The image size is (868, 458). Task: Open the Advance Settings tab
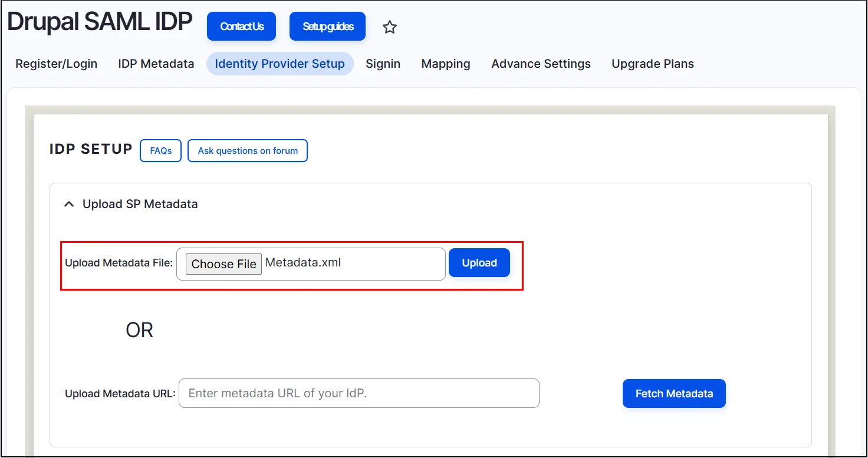pos(541,64)
